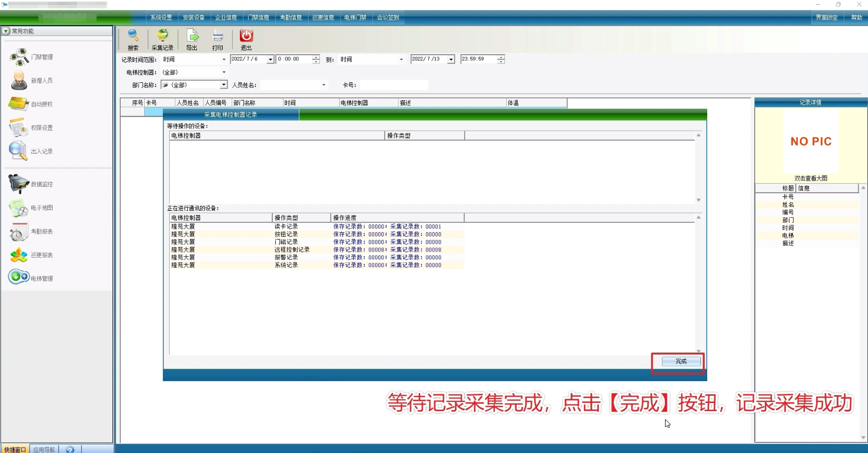Click the 界面锁定 button

[x=826, y=18]
